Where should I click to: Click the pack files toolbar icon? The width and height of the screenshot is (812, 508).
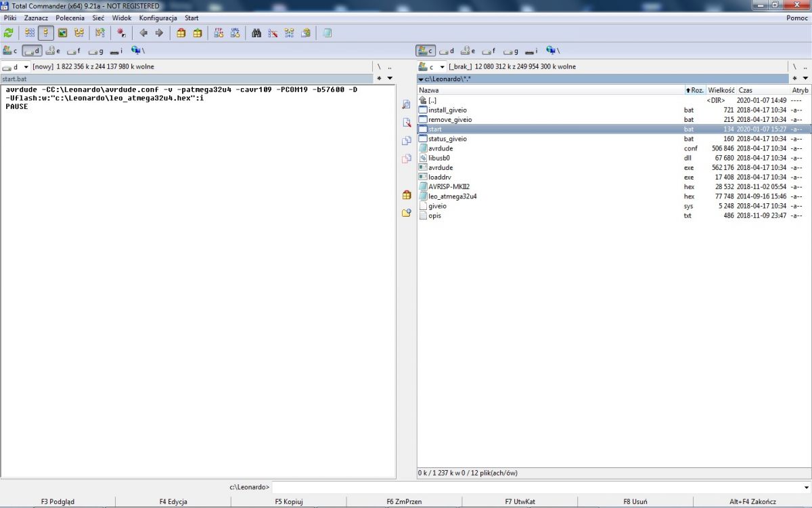pos(181,33)
